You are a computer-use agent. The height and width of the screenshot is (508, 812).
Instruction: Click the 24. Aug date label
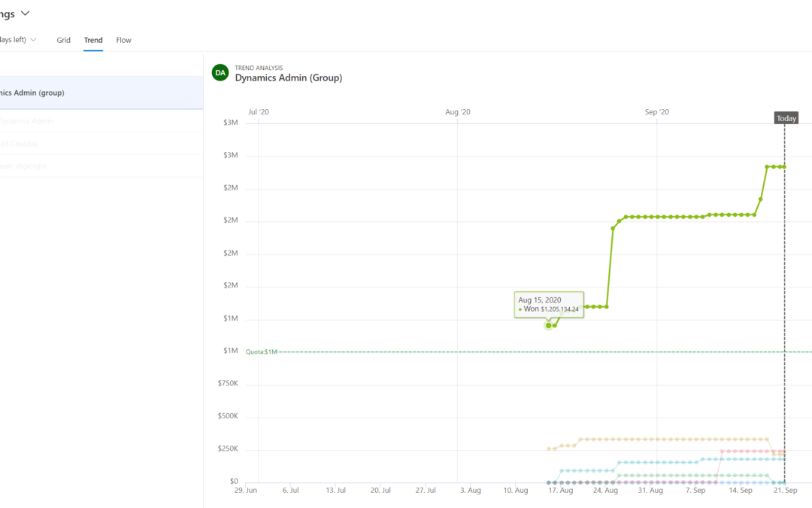point(605,491)
